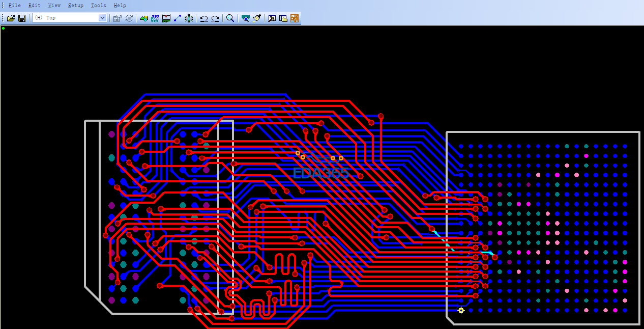Click the Undo arrow icon
The image size is (644, 329).
tap(204, 18)
